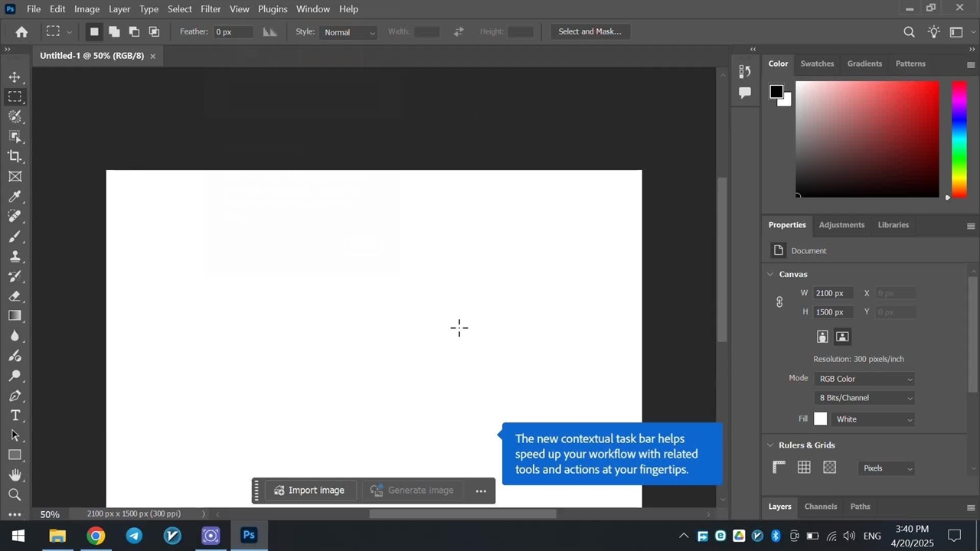The width and height of the screenshot is (980, 551).
Task: Open the Filter menu
Action: coord(211,9)
